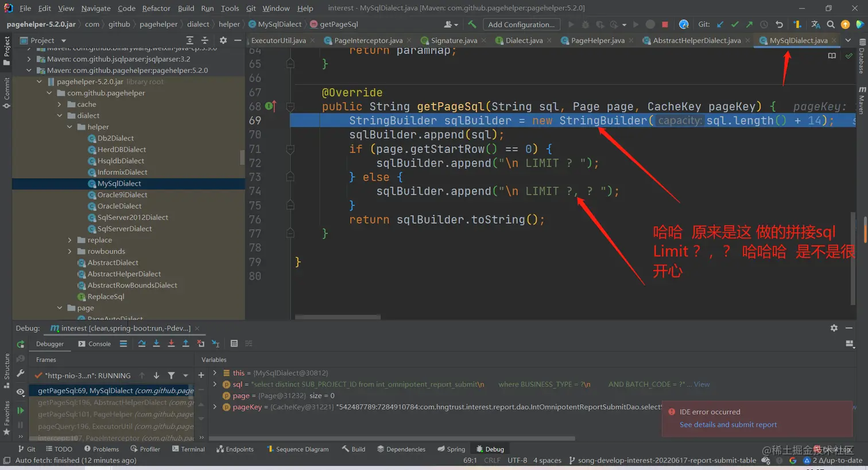Click Force Step Into red arrow
The image size is (868, 470).
click(171, 344)
